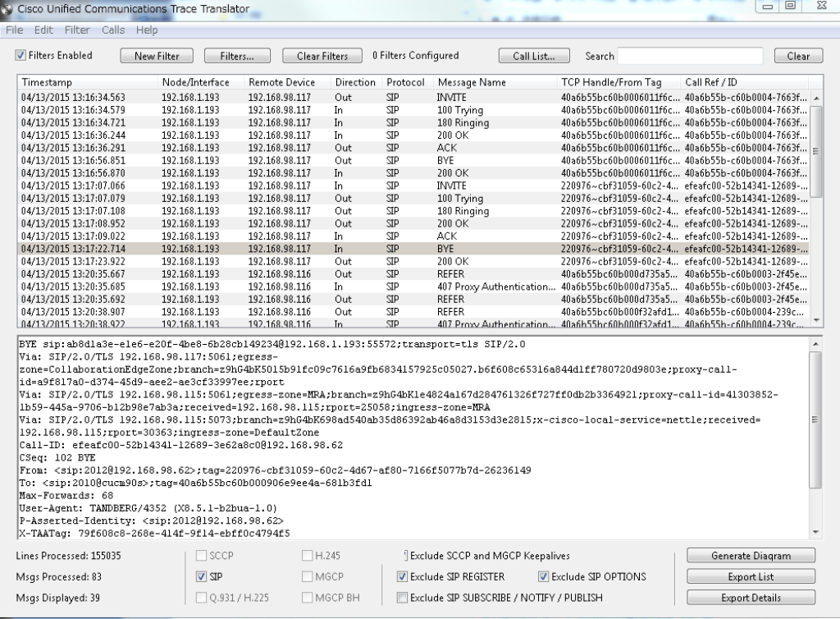Uncheck the SIP protocol checkbox

pos(202,576)
